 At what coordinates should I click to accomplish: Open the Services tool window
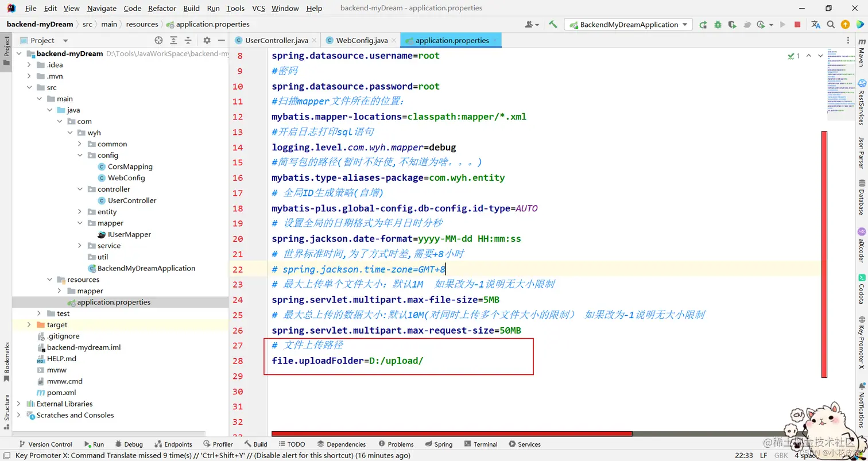(x=525, y=444)
